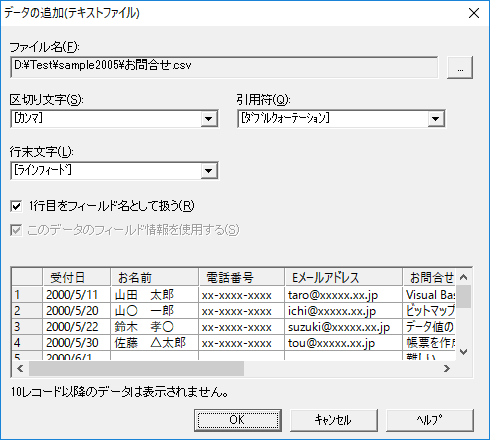Click the horizontal scrollbar thumb
Image resolution: width=490 pixels, height=440 pixels.
tap(136, 368)
